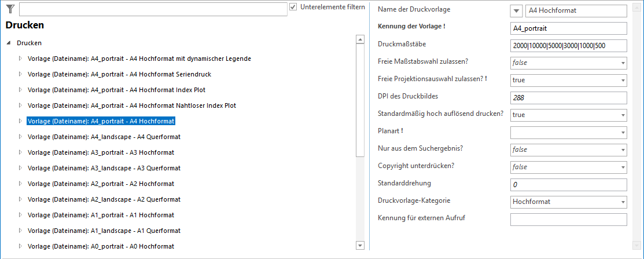Screen dimensions: 644x259
Task: Select the A3_portrait - A3 Hochformat template
Action: (x=101, y=152)
